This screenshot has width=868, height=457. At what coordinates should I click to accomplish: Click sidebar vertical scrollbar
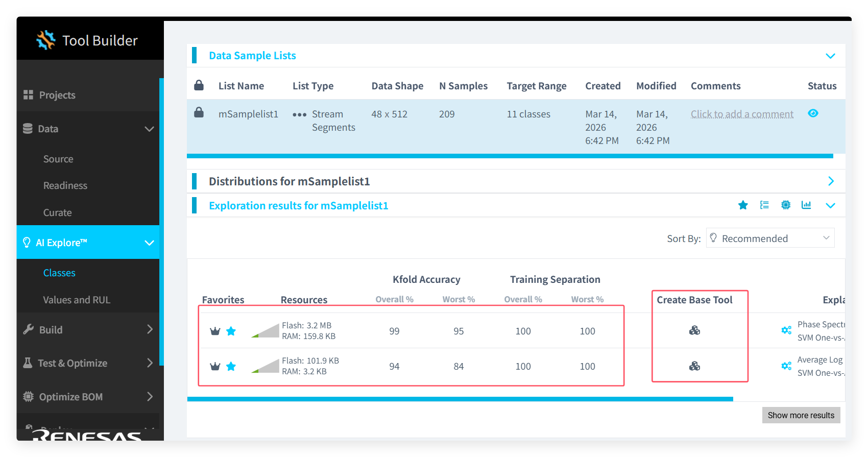(161, 222)
